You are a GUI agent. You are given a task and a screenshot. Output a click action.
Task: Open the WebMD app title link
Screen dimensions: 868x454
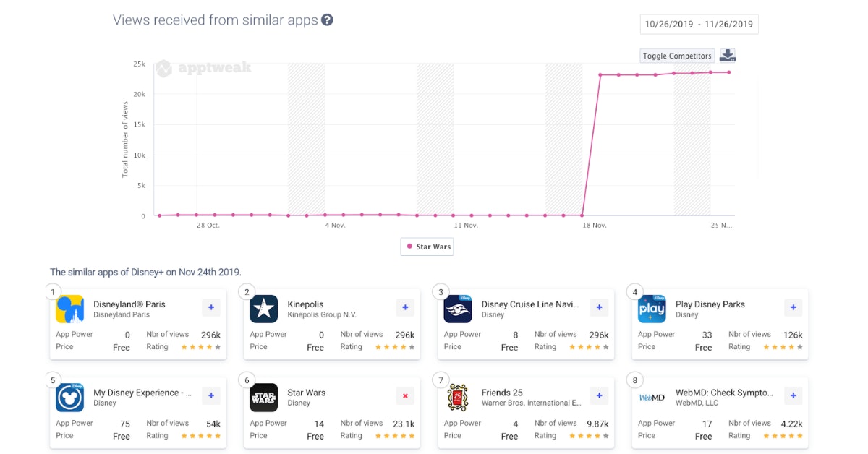point(723,393)
